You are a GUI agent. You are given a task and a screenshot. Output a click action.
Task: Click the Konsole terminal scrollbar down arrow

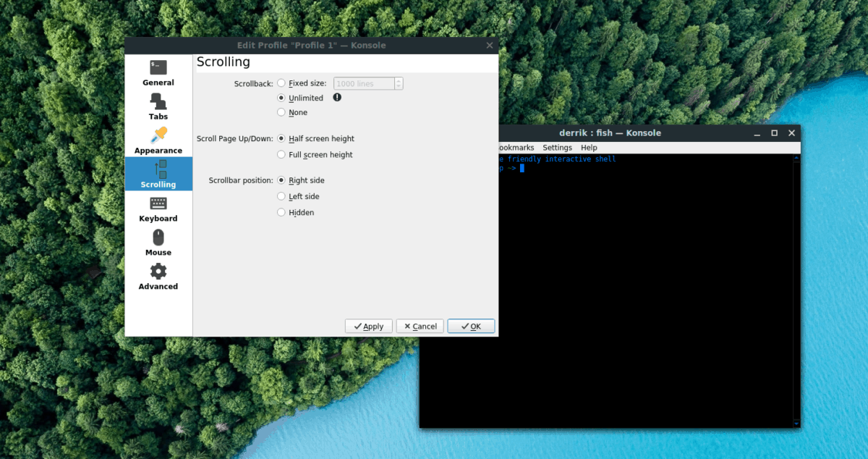pyautogui.click(x=796, y=424)
